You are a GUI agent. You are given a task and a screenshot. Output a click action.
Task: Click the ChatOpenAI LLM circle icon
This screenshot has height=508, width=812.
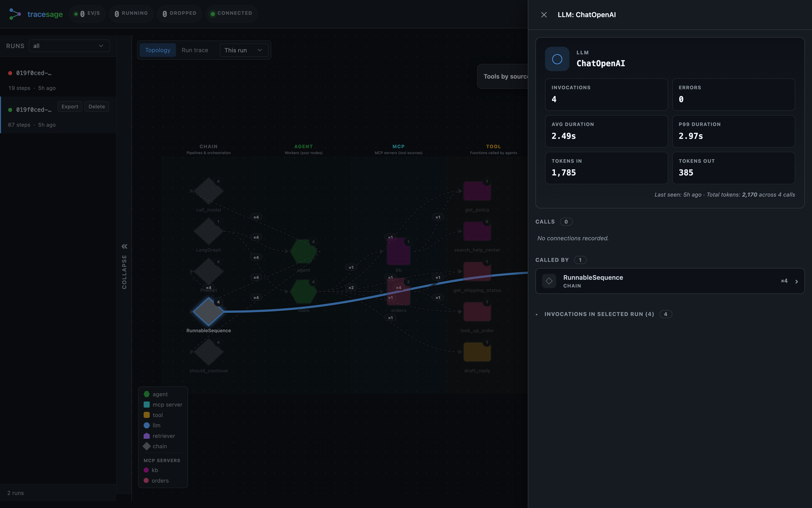pos(557,59)
